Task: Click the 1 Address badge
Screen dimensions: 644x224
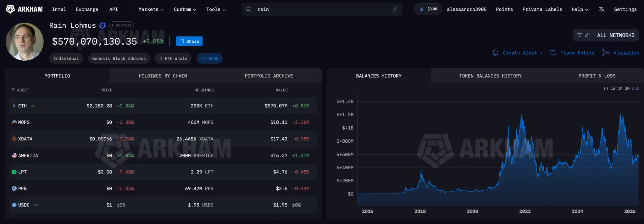Action: point(121,25)
